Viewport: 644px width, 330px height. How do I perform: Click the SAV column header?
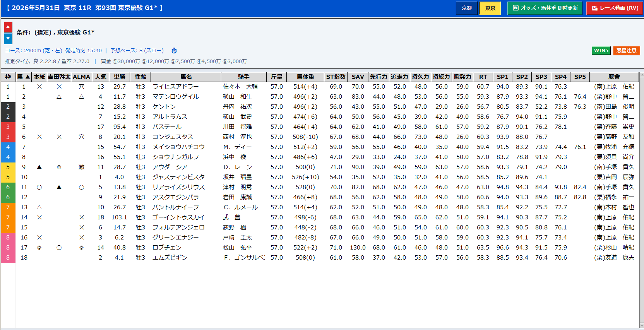358,77
